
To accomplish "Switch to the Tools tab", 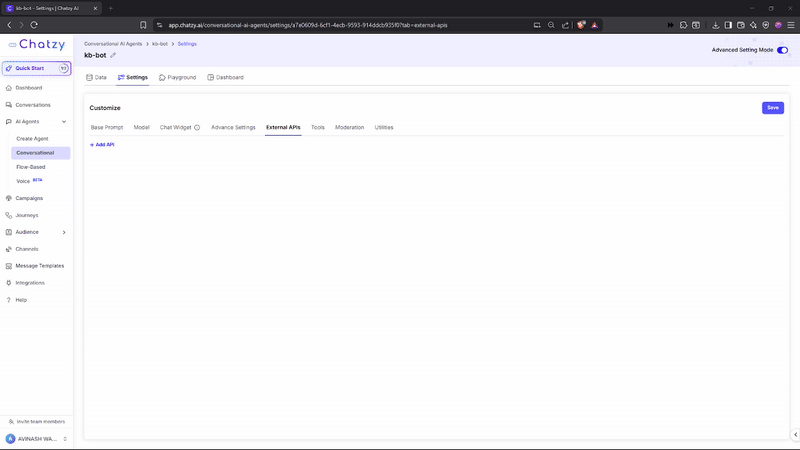I will click(318, 128).
